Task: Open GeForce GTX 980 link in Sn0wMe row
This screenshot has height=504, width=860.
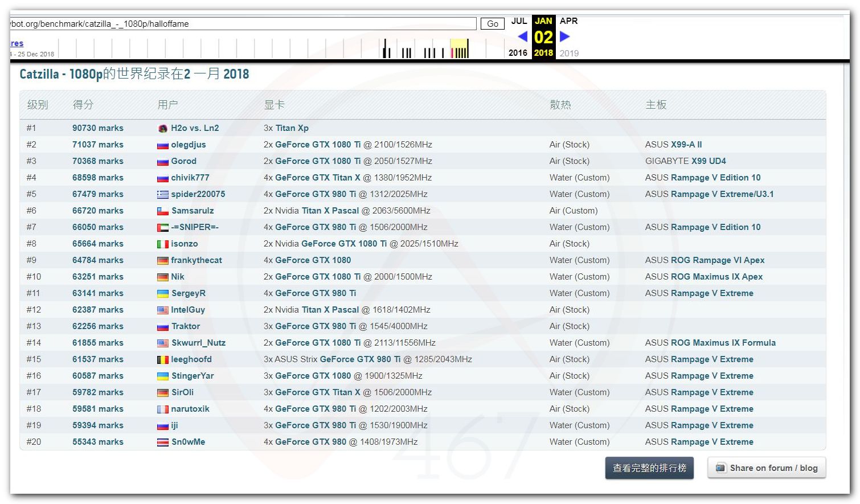Action: pos(311,442)
